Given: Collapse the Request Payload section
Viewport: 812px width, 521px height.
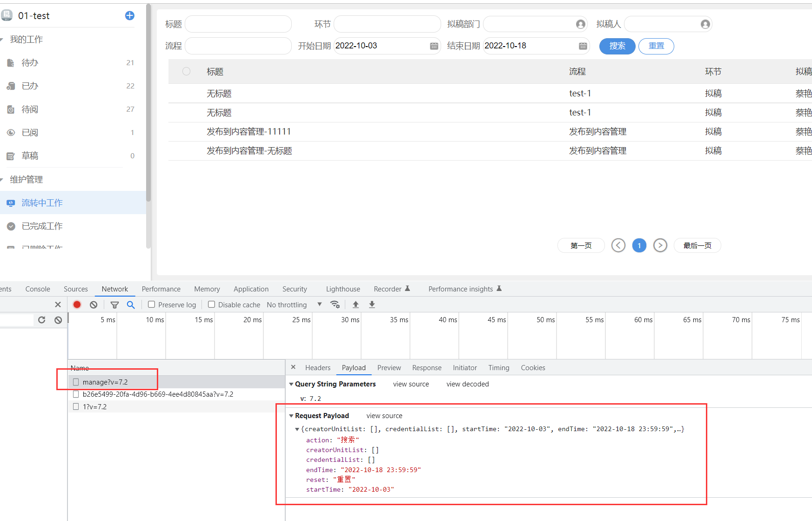Looking at the screenshot, I should [x=291, y=416].
